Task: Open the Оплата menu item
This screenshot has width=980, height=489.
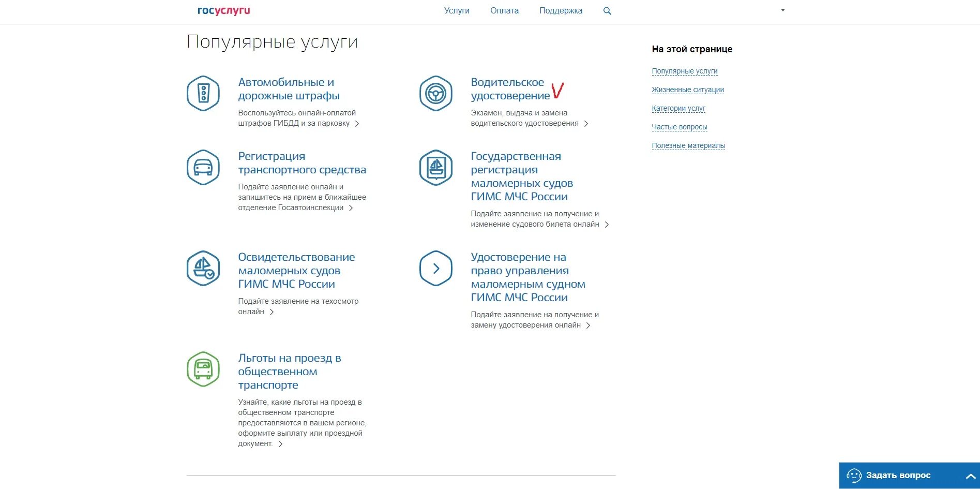Action: [504, 11]
